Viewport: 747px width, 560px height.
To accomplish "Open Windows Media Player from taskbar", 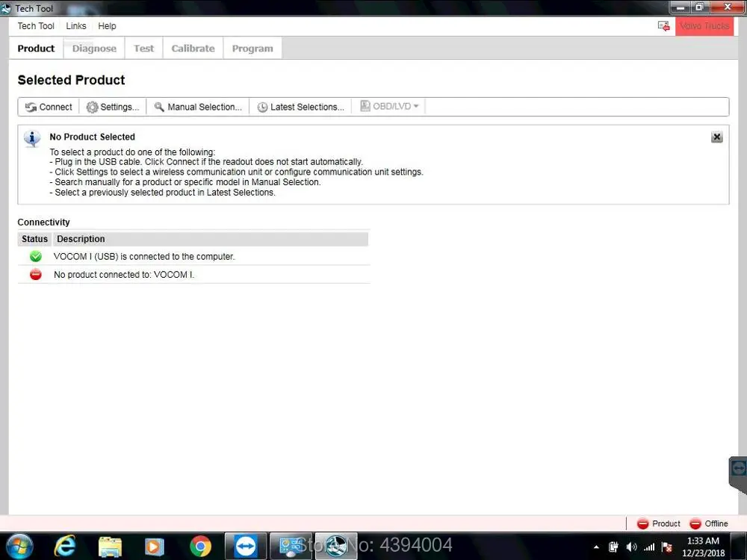I will [154, 547].
